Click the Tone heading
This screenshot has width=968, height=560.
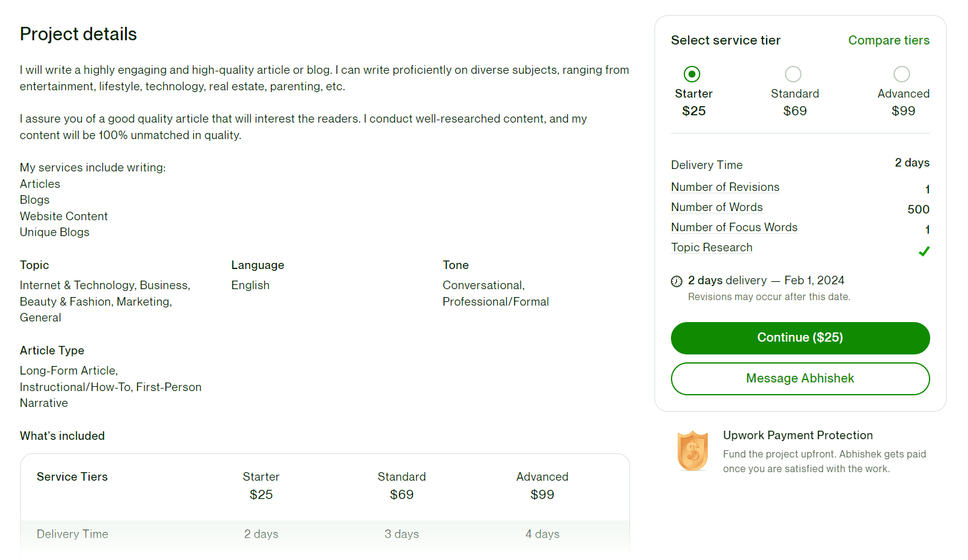click(456, 265)
